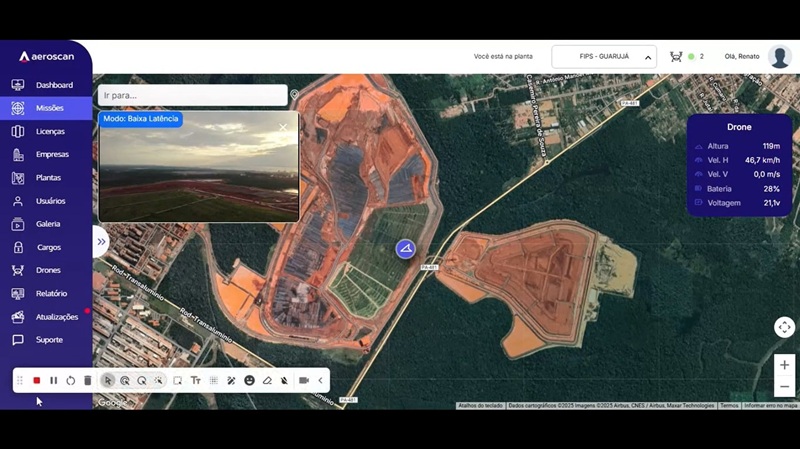The height and width of the screenshot is (449, 800).
Task: Expand the sidebar with double chevron
Action: [x=101, y=241]
